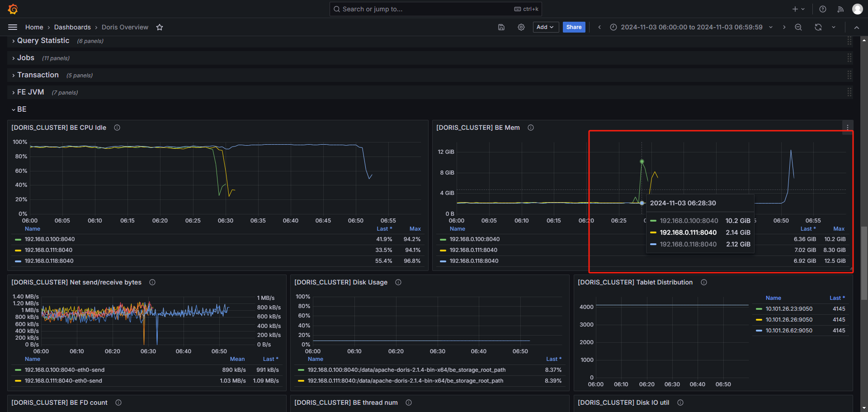Screen dimensions: 868x412
Task: Go to Dashboards breadcrumb
Action: click(72, 27)
